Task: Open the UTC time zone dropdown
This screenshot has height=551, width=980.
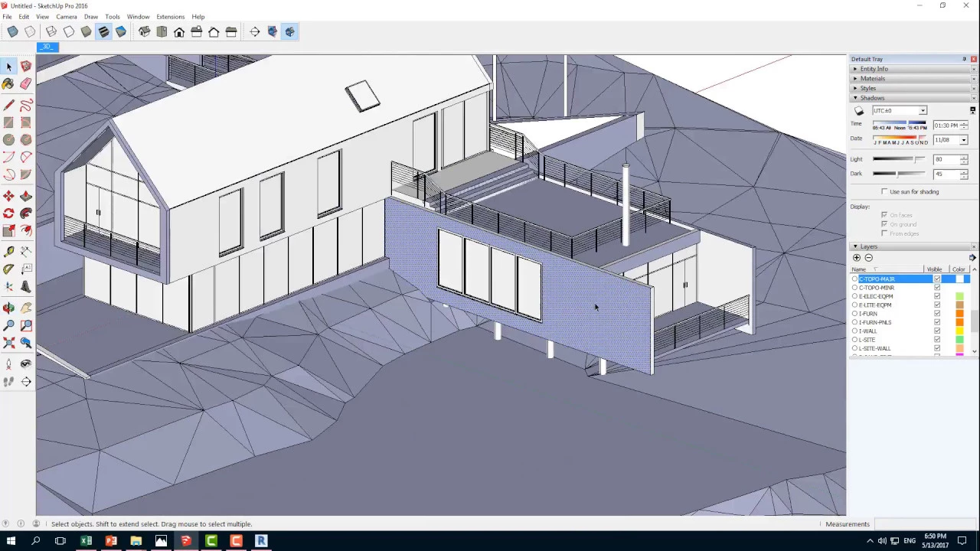Action: (923, 111)
